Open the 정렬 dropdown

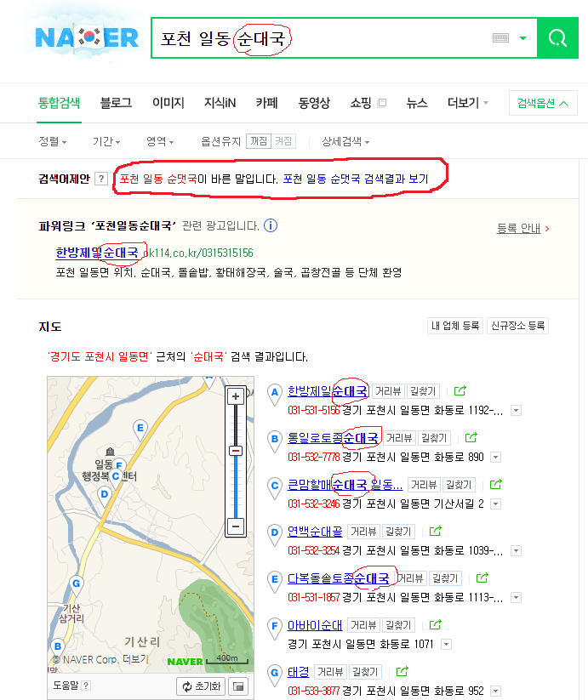52,141
